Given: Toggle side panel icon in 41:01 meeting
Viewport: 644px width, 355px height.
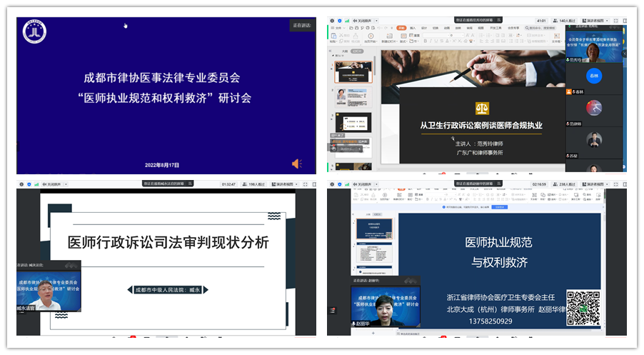Looking at the screenshot, I should (x=625, y=21).
